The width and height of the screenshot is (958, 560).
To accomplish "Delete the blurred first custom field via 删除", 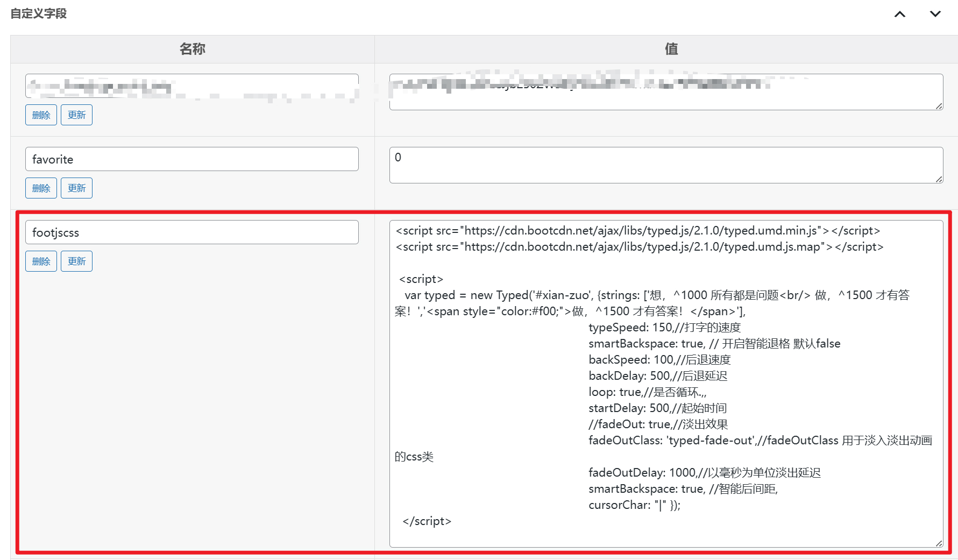I will coord(41,115).
